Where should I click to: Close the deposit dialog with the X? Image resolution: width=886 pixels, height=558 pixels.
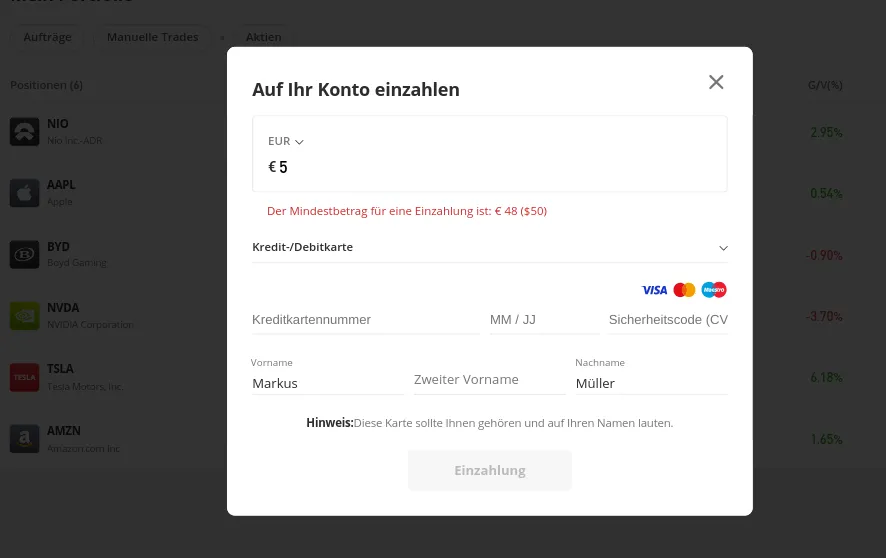click(716, 82)
